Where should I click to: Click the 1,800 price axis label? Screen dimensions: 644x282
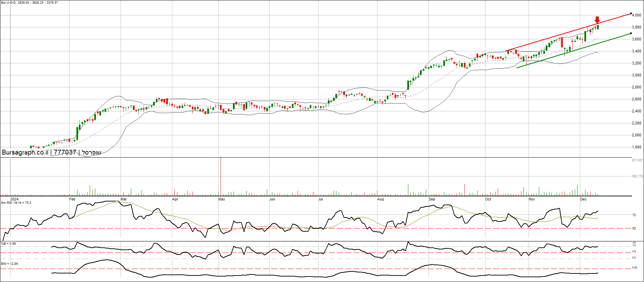pyautogui.click(x=636, y=147)
